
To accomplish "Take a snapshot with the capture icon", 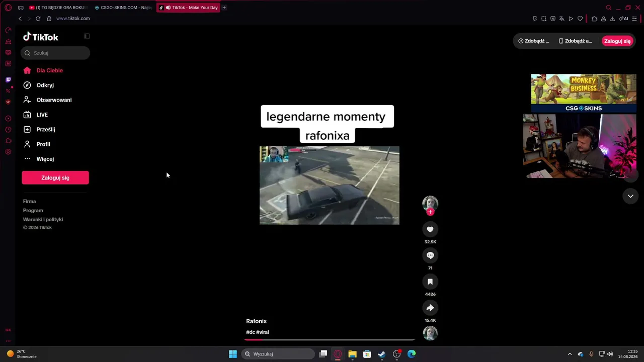I will pyautogui.click(x=544, y=19).
